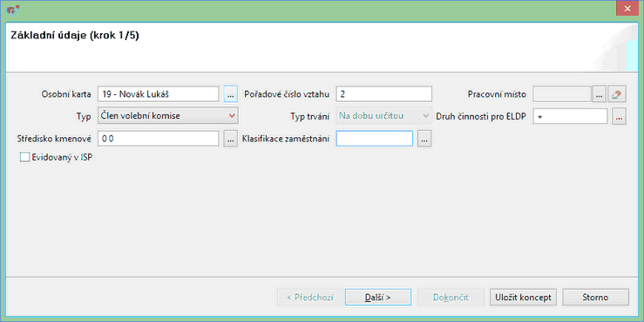Focus the Osobní karta field with Novák Lukáš
This screenshot has height=322, width=644.
(x=159, y=94)
